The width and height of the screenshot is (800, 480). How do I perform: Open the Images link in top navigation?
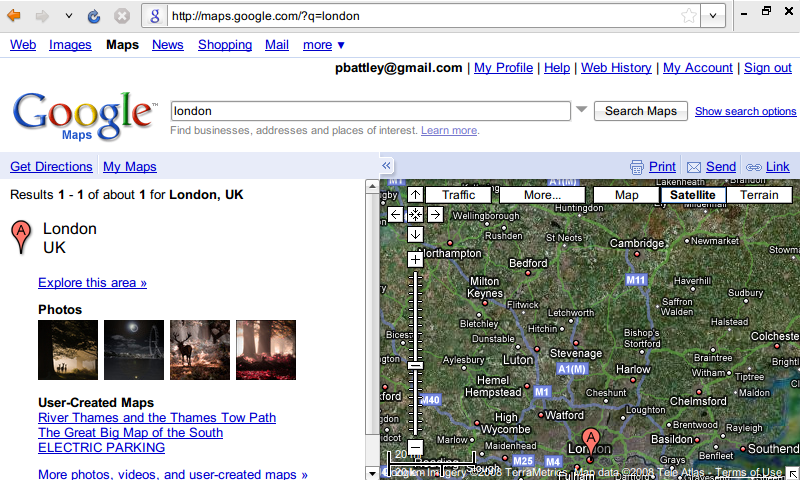pyautogui.click(x=70, y=45)
